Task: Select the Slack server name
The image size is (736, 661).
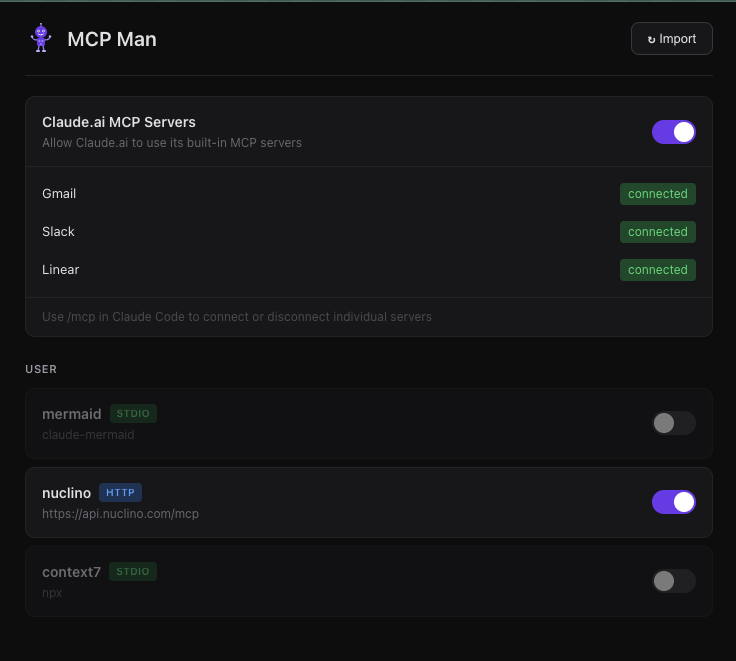Action: (x=58, y=232)
